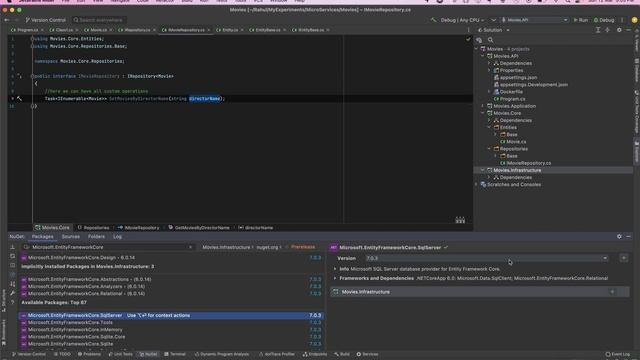Click the expand all icon in Solution panel
The image size is (640, 360).
(598, 30)
